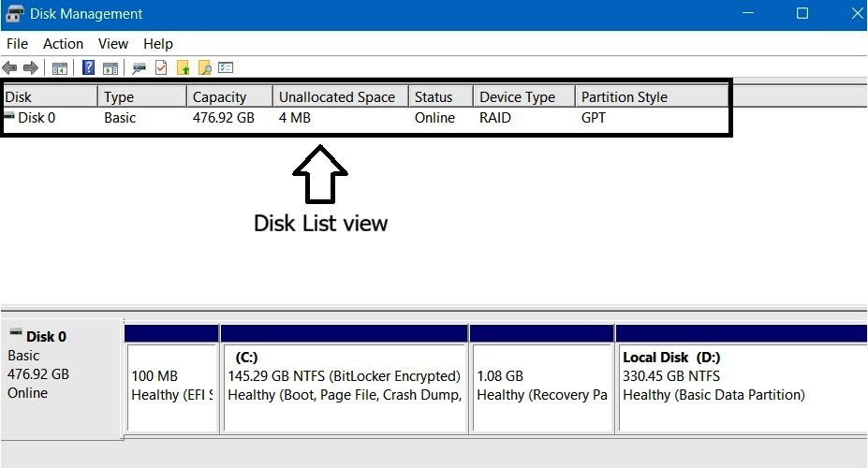Click '4 MB' unallocated space cell
This screenshot has height=468, width=868.
point(295,118)
